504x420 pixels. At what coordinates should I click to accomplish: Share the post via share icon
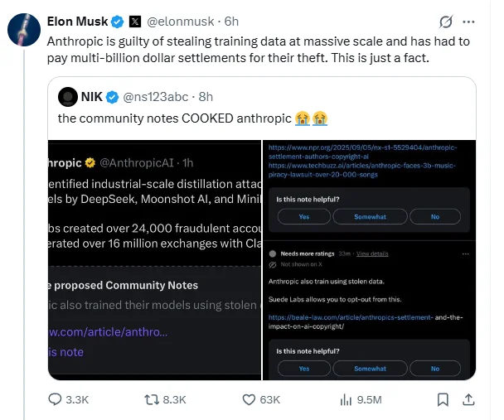click(x=468, y=399)
